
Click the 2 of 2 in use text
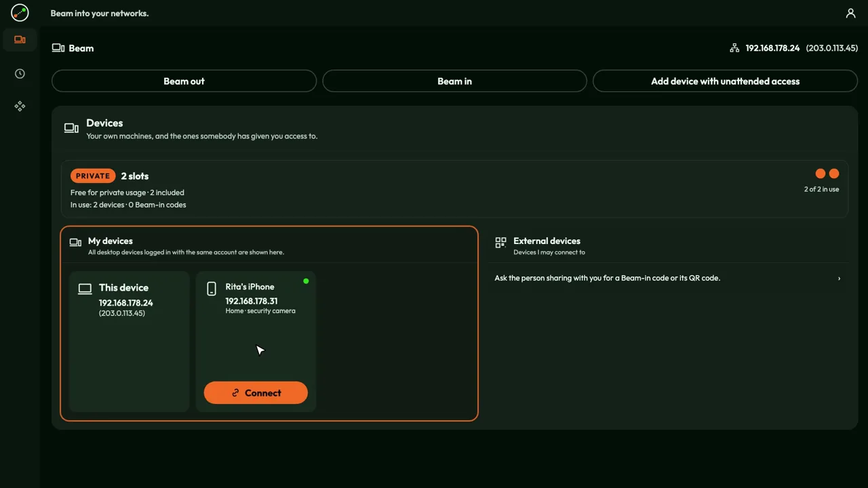tap(821, 189)
